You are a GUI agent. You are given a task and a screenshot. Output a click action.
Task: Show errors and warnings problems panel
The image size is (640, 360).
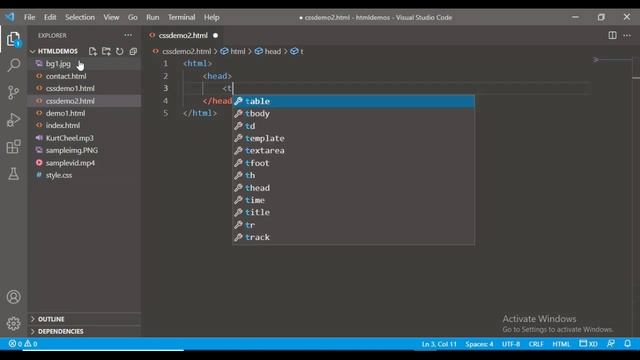(x=23, y=344)
